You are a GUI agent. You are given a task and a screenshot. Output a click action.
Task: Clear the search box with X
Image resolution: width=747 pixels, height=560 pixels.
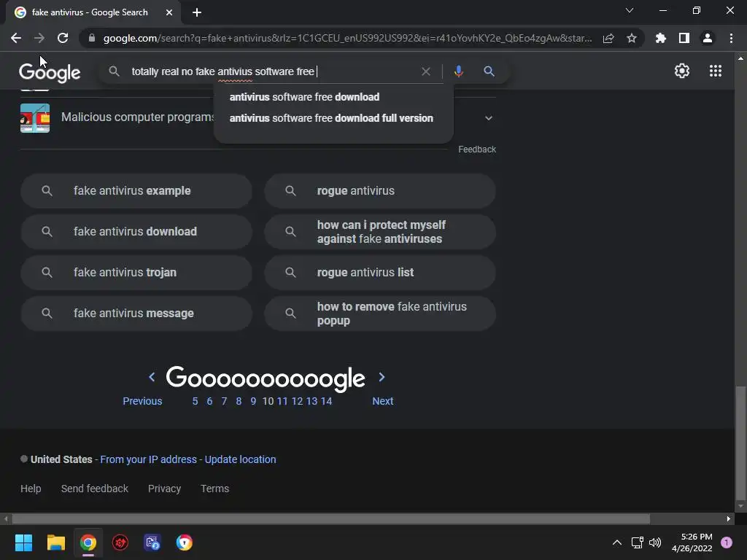coord(426,71)
